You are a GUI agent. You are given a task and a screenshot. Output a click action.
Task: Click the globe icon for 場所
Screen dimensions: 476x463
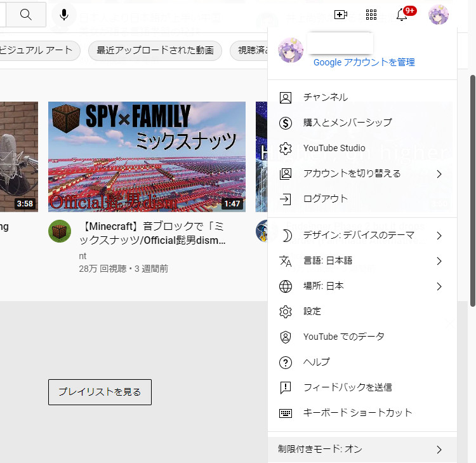click(x=286, y=286)
